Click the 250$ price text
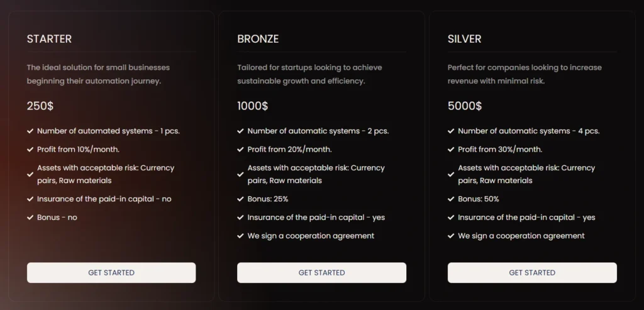This screenshot has width=644, height=310. tap(40, 106)
